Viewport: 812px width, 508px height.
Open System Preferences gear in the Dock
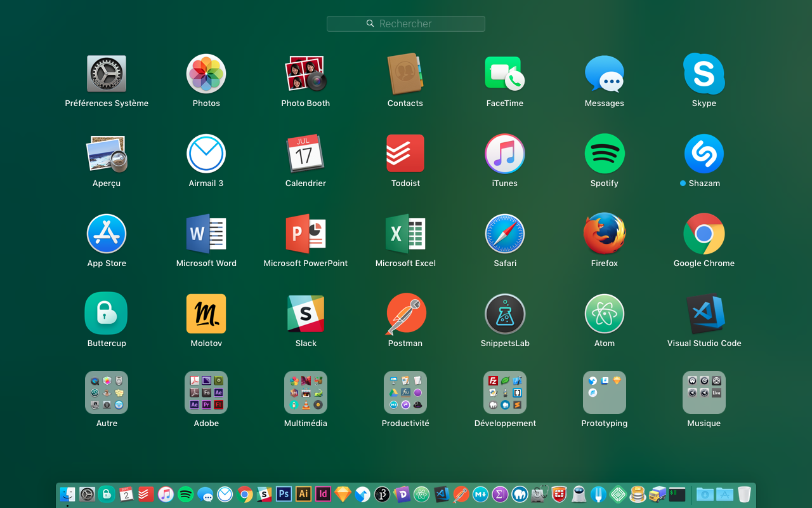point(87,494)
